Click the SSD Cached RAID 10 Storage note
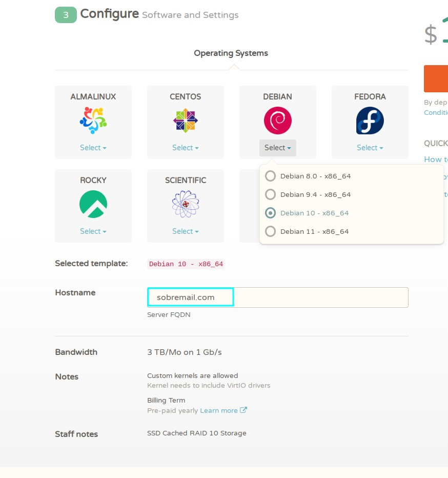This screenshot has height=478, width=448. coord(197,433)
